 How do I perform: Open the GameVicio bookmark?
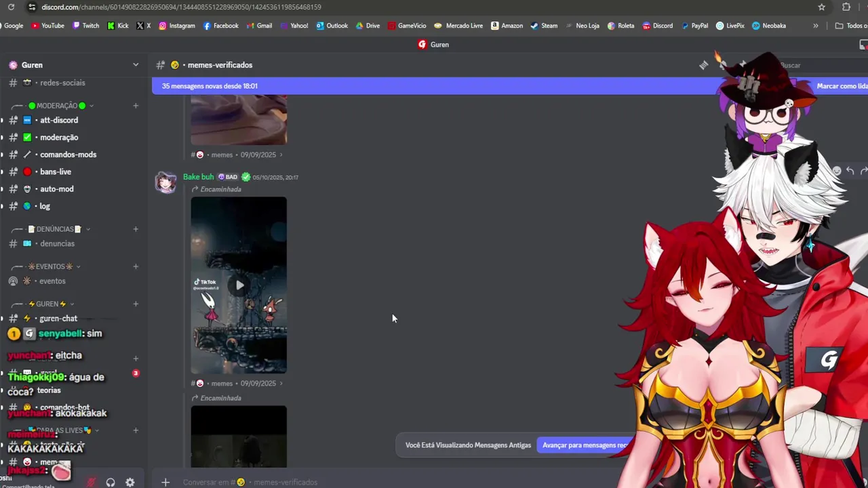point(407,26)
